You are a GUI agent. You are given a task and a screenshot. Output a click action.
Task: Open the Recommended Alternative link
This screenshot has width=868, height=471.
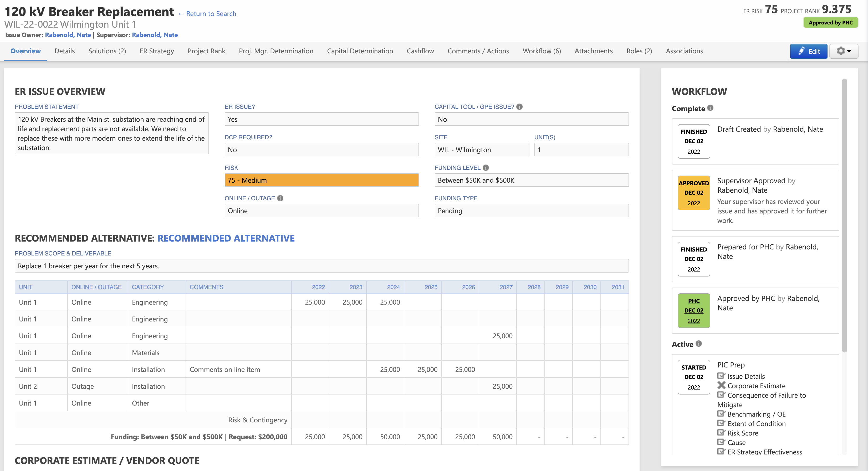[226, 238]
